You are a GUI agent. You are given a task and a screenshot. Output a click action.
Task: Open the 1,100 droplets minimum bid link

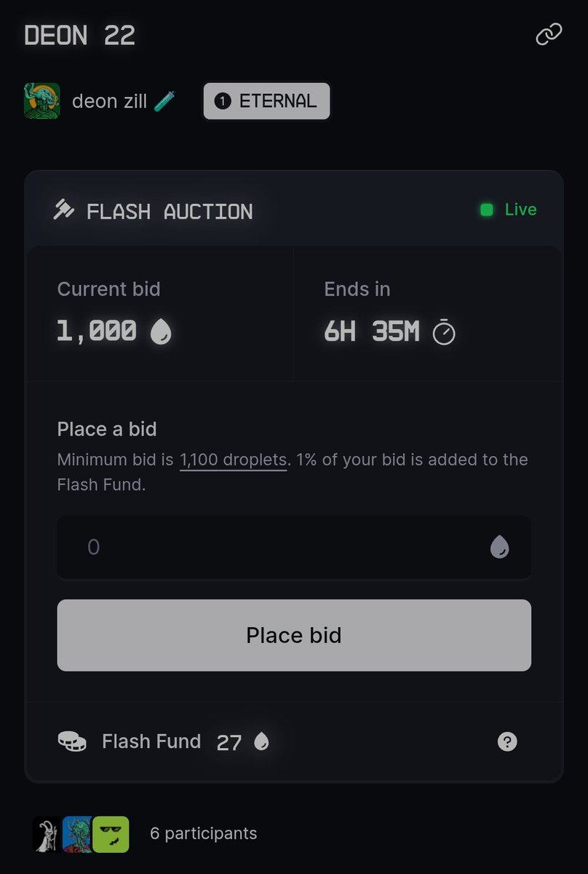(233, 460)
